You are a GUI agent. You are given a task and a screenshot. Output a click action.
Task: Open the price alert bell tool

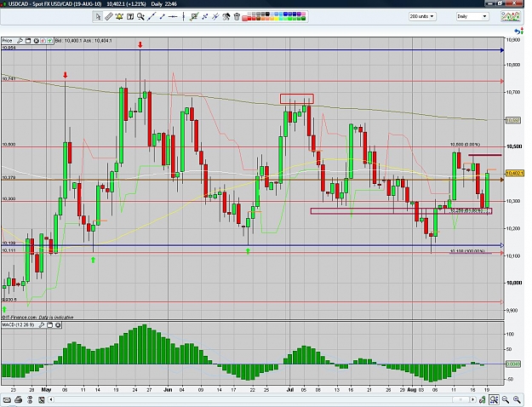pos(119,17)
